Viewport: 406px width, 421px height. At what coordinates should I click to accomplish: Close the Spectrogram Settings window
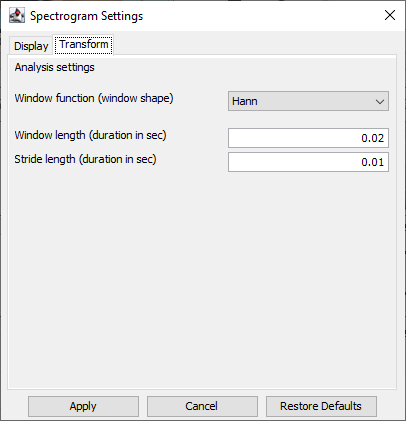click(390, 15)
